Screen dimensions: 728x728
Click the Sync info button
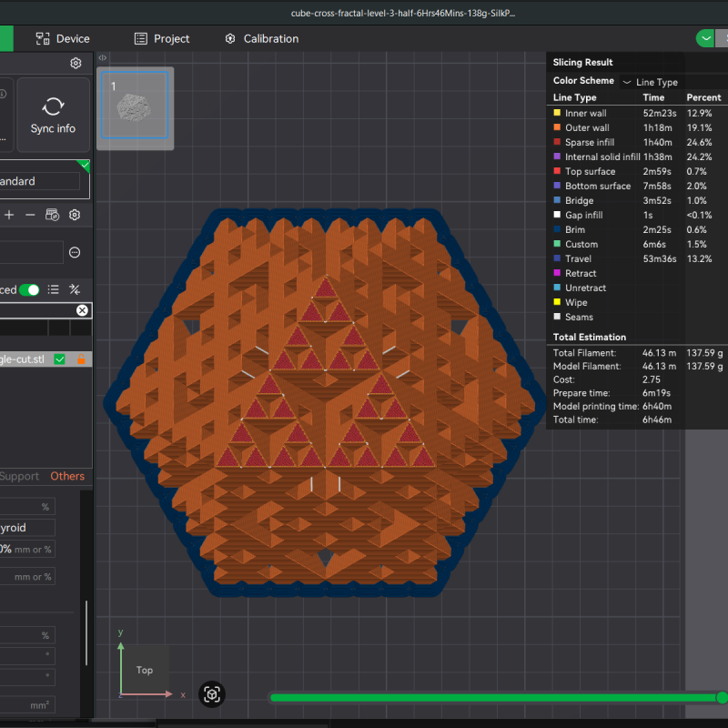click(53, 114)
